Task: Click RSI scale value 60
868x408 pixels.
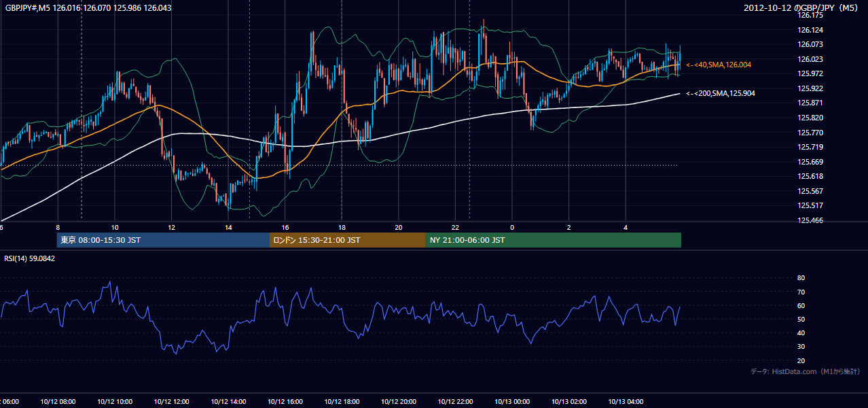Action: tap(801, 305)
